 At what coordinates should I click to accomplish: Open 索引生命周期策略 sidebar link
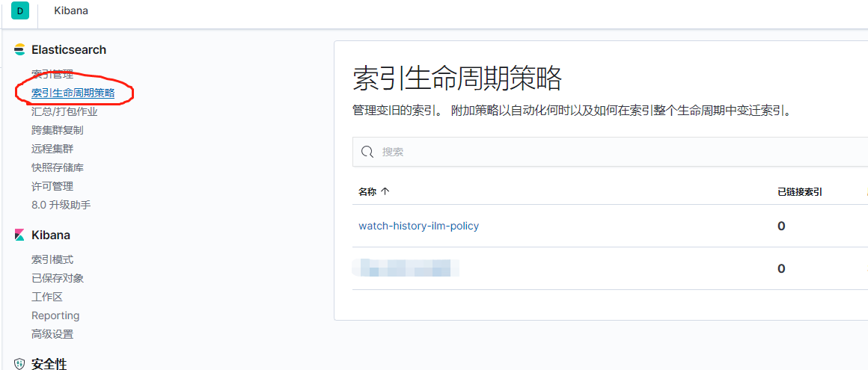tap(73, 93)
